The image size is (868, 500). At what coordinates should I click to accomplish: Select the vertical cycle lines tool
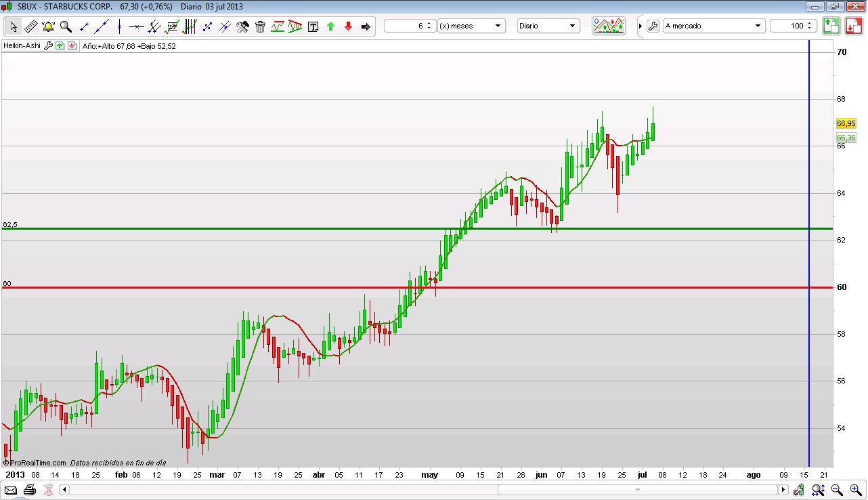tap(190, 26)
